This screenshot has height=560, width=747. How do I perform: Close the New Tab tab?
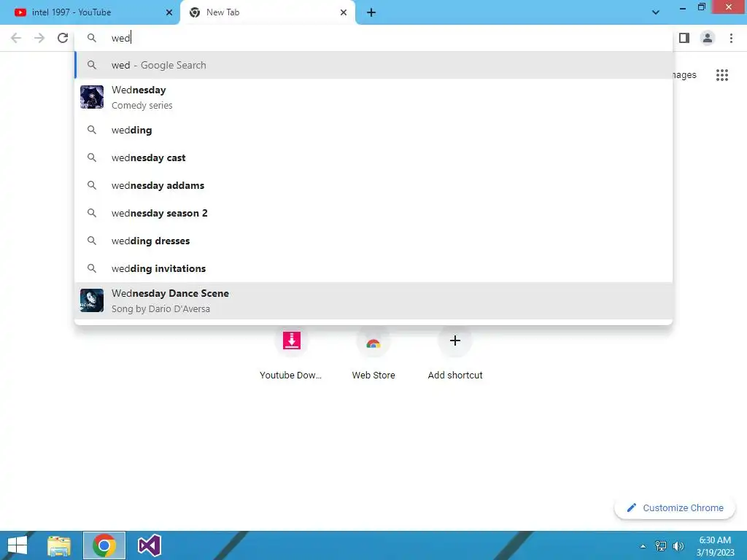tap(344, 12)
